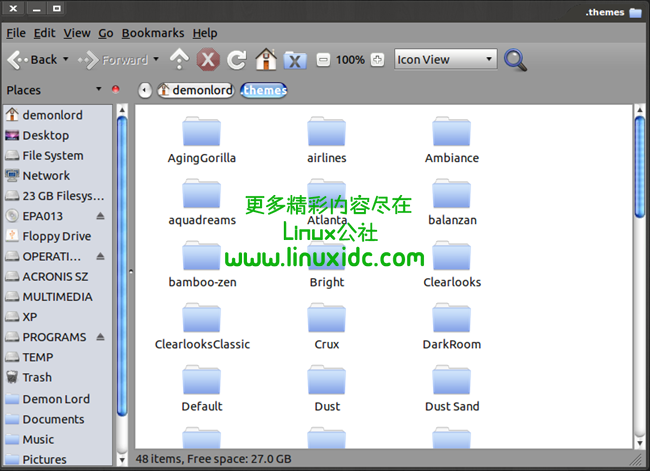Zoom in with plus button

tap(377, 60)
